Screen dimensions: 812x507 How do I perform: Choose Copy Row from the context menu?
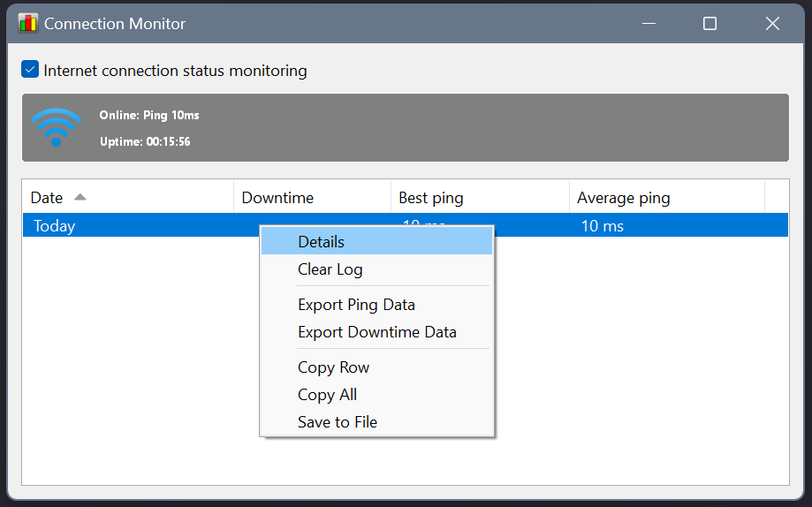click(333, 367)
